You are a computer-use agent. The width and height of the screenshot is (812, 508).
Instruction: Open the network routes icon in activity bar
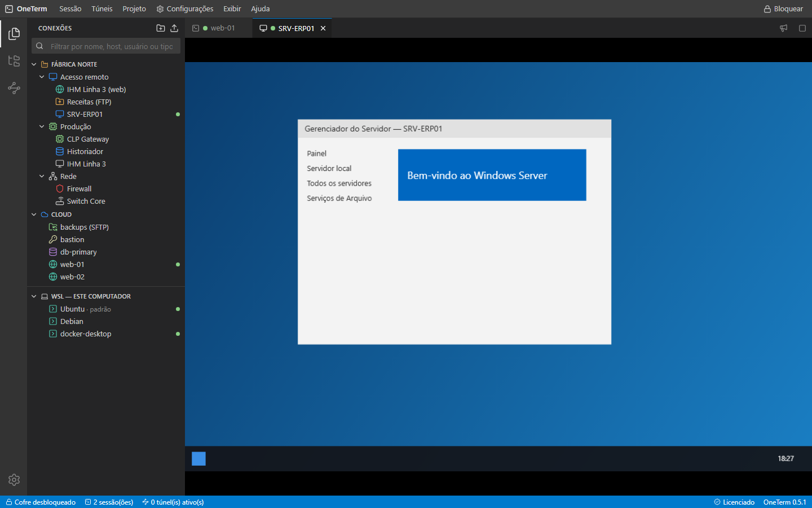point(14,88)
